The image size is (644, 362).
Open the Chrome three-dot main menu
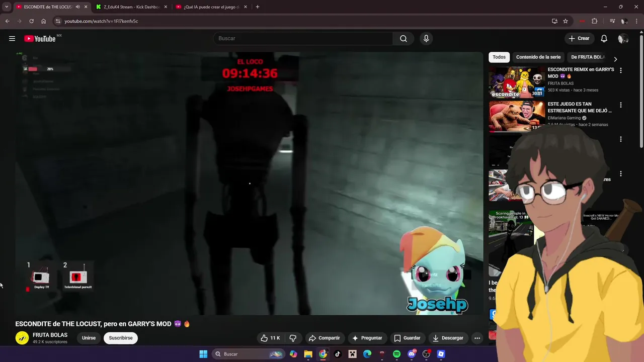pyautogui.click(x=636, y=21)
